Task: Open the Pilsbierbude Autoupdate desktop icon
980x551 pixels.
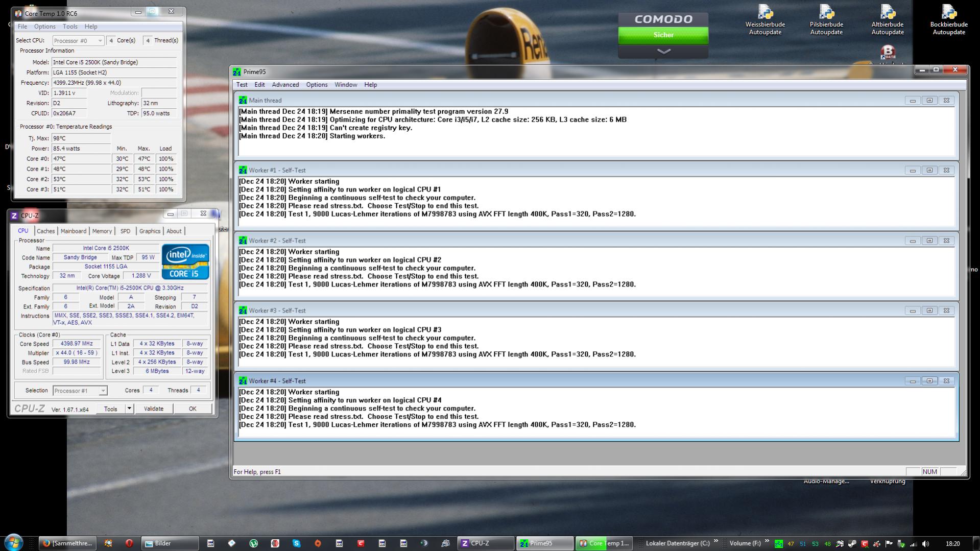Action: click(826, 20)
